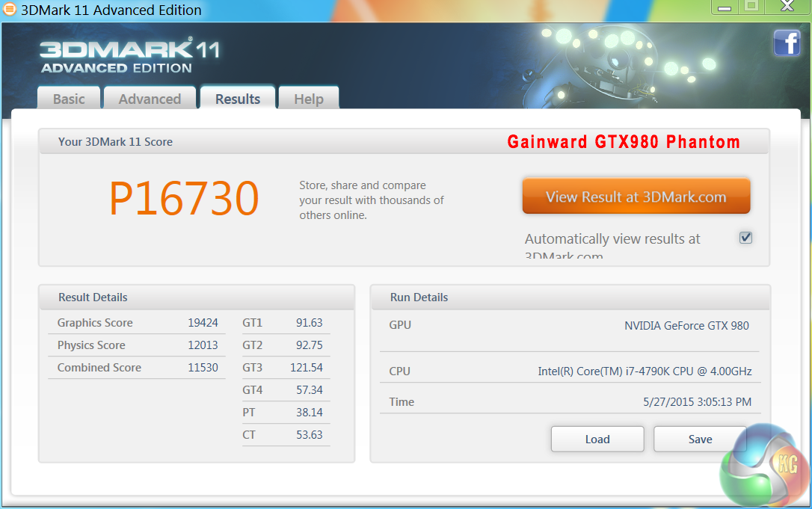Switch to the Advanced tab
Viewport: 812px width, 509px height.
(x=150, y=99)
